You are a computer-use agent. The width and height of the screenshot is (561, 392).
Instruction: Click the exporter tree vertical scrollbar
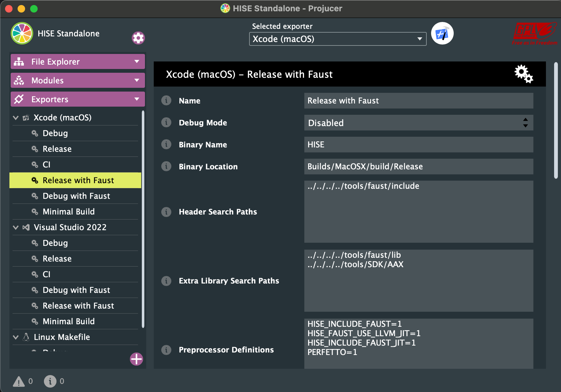coord(143,219)
